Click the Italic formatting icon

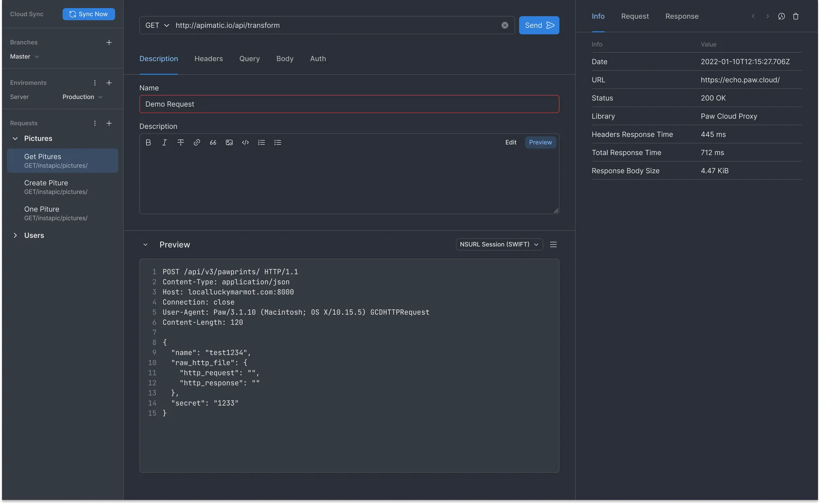tap(164, 142)
